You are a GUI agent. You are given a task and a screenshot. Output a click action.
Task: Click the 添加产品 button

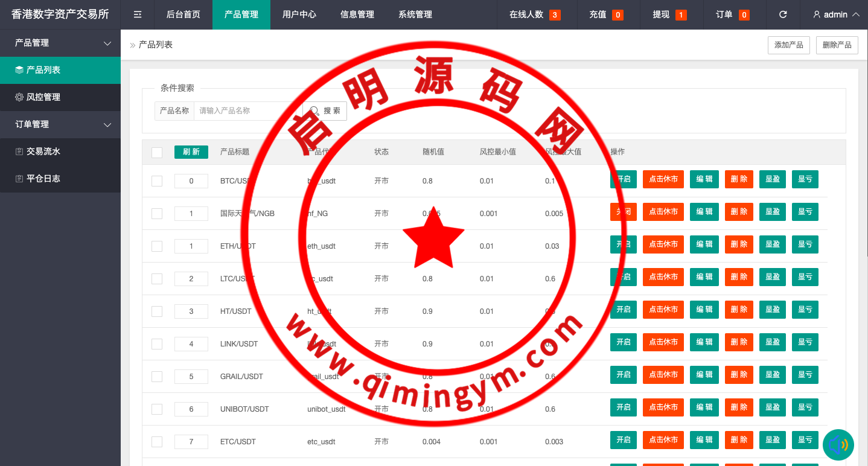click(x=788, y=45)
